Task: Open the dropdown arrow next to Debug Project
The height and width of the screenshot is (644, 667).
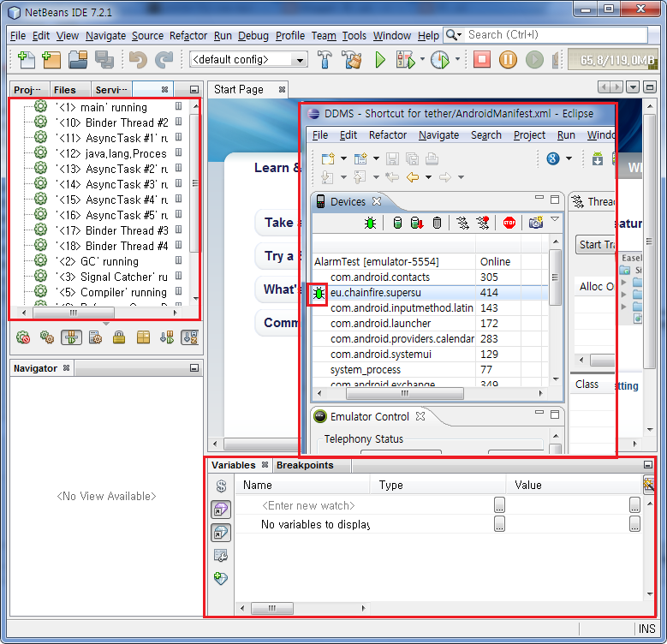Action: click(422, 59)
